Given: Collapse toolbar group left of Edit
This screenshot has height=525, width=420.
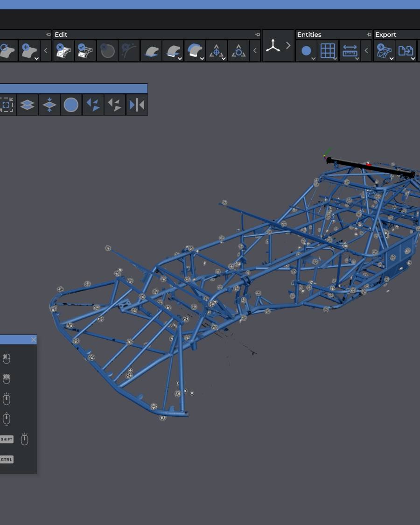Looking at the screenshot, I should pyautogui.click(x=46, y=50).
